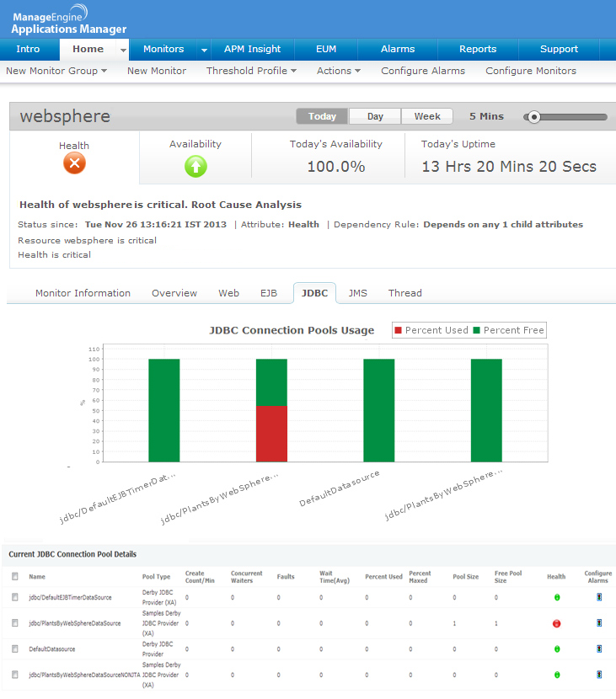Click jdbc/PlantsByWebSphereDataSourceNONJTA name in table
The height and width of the screenshot is (699, 616).
click(x=85, y=675)
